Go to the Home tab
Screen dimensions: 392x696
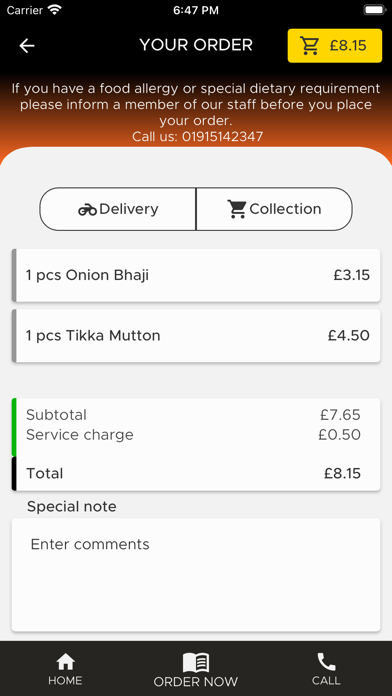click(65, 668)
